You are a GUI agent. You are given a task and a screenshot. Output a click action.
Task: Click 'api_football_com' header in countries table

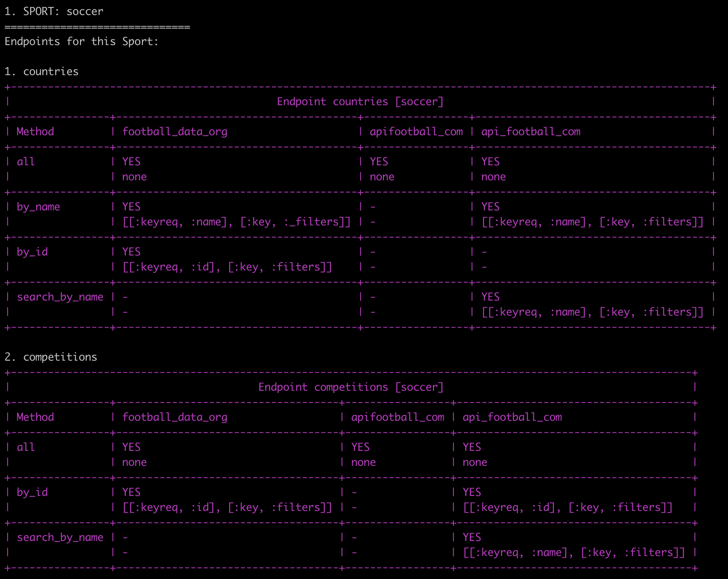(x=531, y=132)
